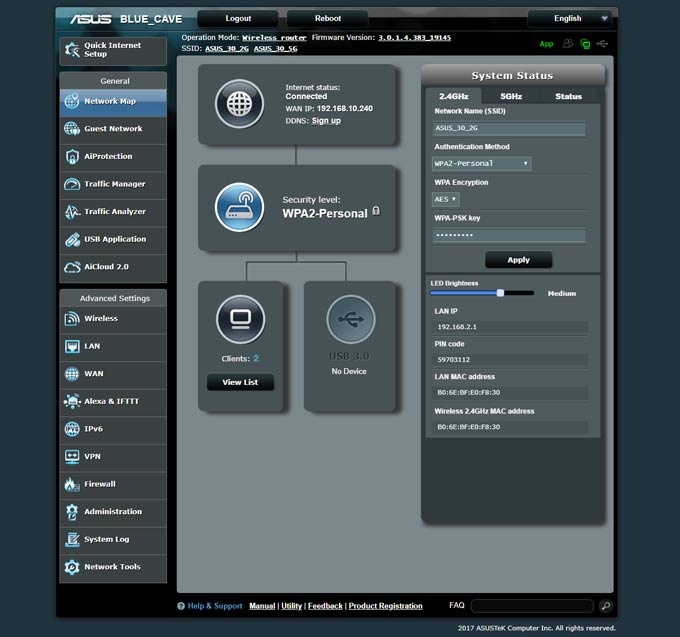Click the ASUS_30_5G SSID link
Screen dimensions: 680x637
[276, 49]
